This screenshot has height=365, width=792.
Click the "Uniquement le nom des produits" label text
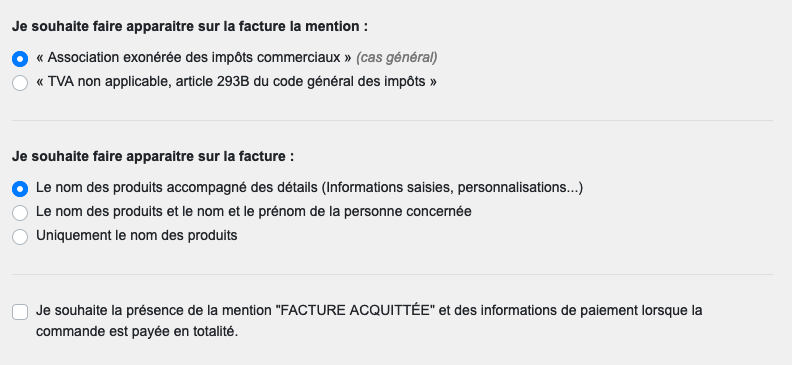[136, 236]
